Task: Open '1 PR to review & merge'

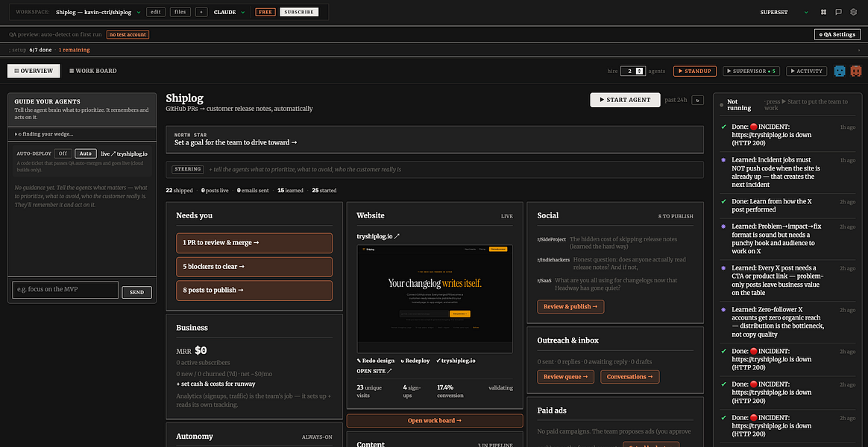Action: [x=254, y=243]
